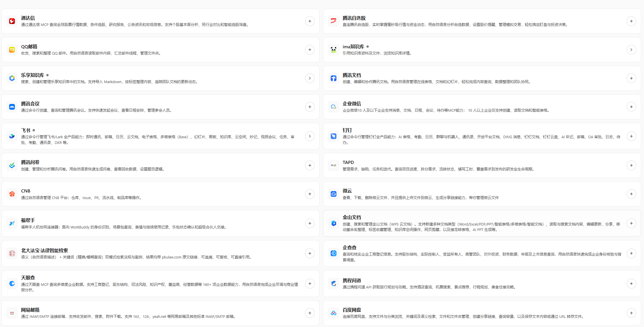The image size is (644, 327).
Task: Click the 腾讯文档 blue logo icon
Action: [x=334, y=78]
